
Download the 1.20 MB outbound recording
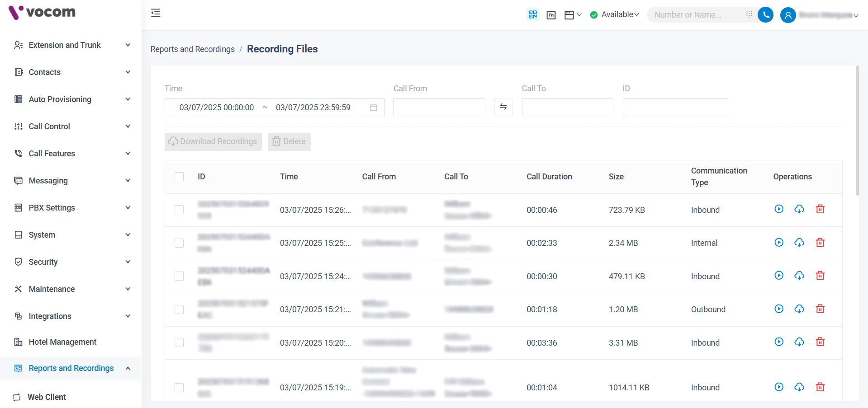pos(799,309)
